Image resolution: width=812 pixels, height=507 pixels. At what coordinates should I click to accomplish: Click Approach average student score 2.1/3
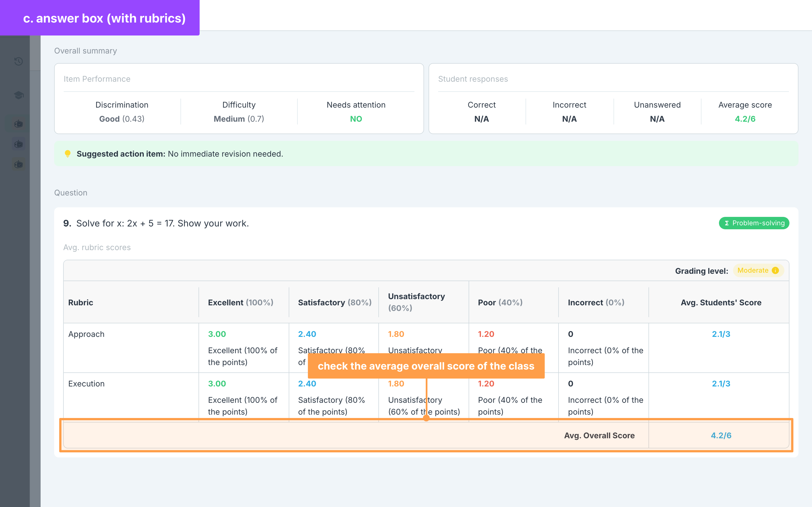click(x=721, y=334)
